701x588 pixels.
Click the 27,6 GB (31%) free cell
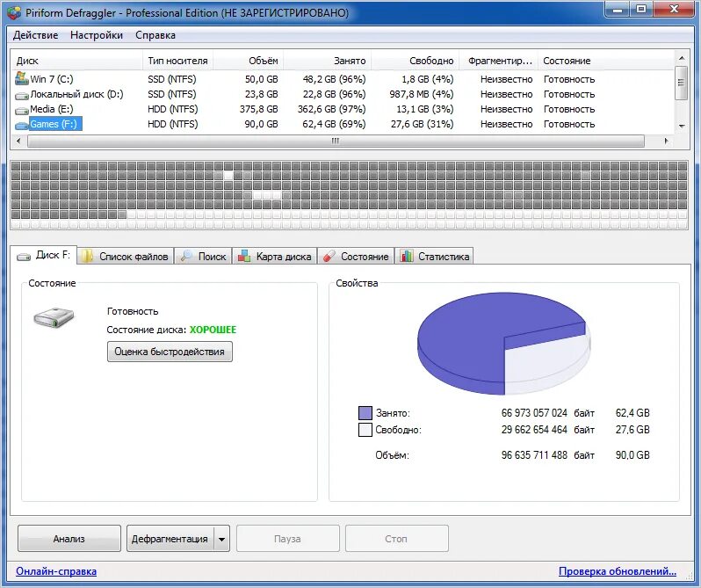pyautogui.click(x=422, y=124)
